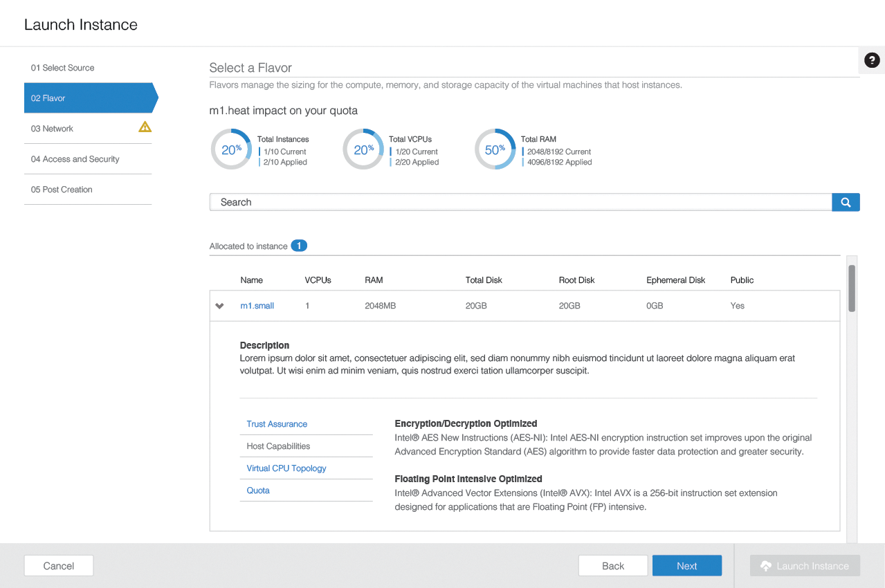
Task: Click the Allocated to instance count badge
Action: coord(299,246)
